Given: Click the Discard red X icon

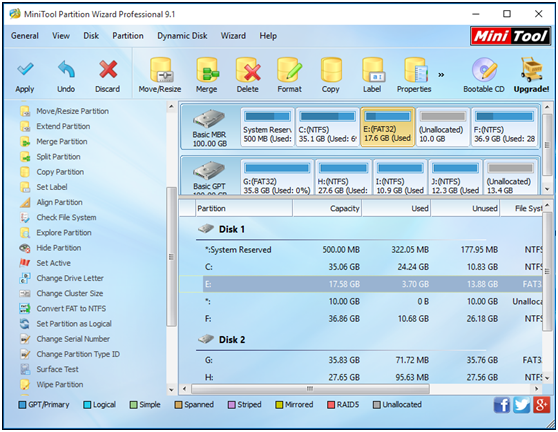Looking at the screenshot, I should coord(108,69).
